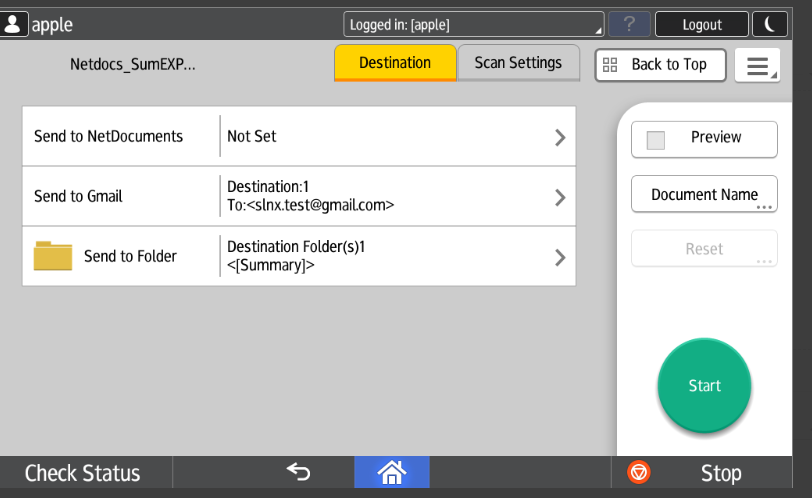Expand the Send to NetDocuments chevron
Image resolution: width=812 pixels, height=498 pixels.
560,137
